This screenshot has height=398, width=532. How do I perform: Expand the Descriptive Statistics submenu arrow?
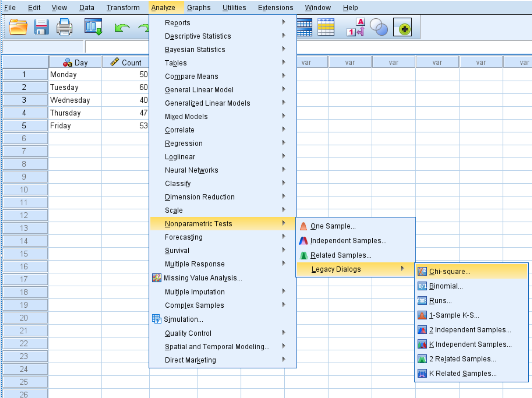[284, 35]
